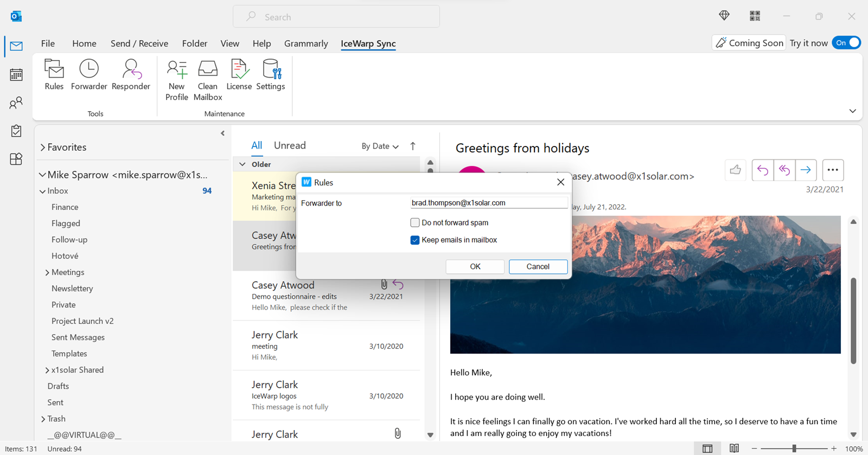Open the Responder tool
The height and width of the screenshot is (455, 868).
tap(131, 75)
